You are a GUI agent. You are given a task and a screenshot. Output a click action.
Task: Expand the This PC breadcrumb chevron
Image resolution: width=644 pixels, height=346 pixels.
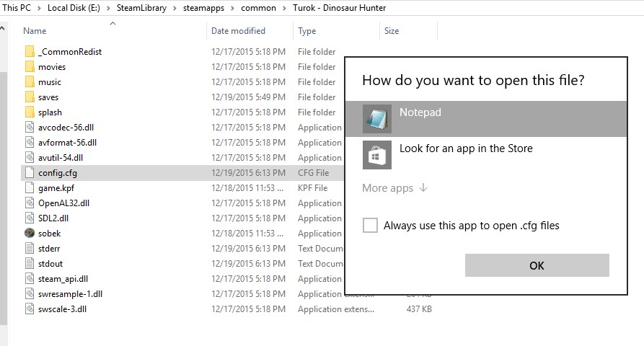click(x=40, y=8)
